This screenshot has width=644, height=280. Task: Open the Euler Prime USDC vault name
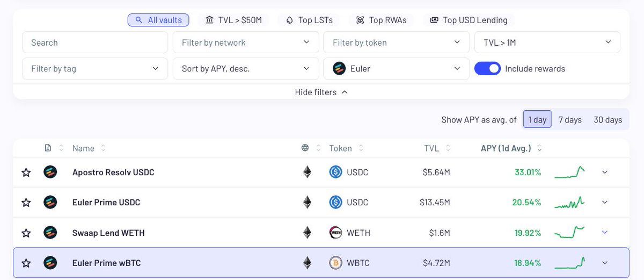106,203
